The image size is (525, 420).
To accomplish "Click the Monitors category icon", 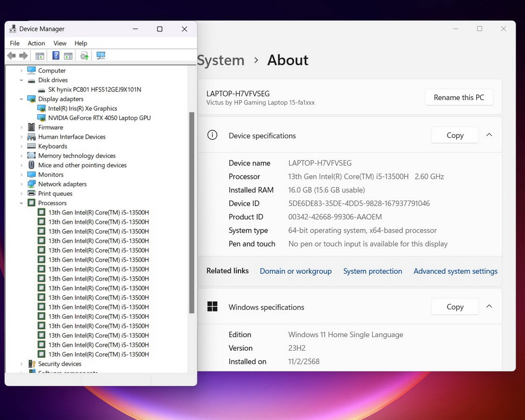I will [32, 174].
